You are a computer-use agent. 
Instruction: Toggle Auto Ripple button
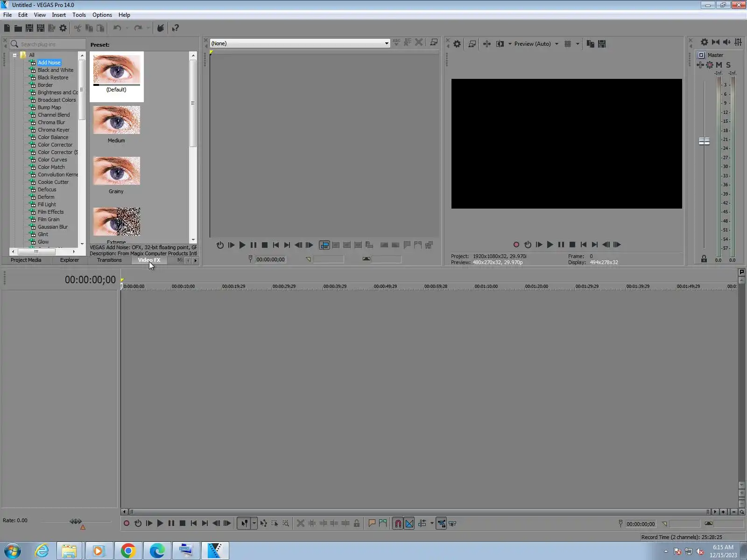(422, 524)
